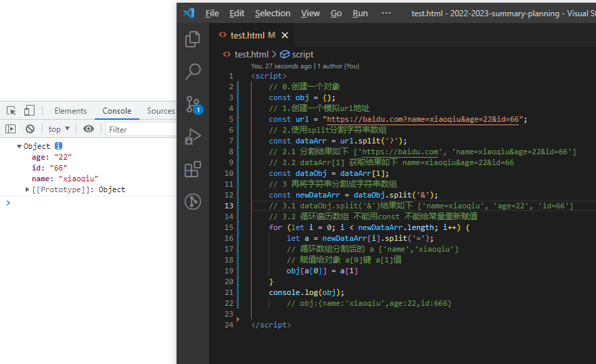Image resolution: width=596 pixels, height=364 pixels.
Task: Close the test.html editor tab
Action: coord(285,35)
